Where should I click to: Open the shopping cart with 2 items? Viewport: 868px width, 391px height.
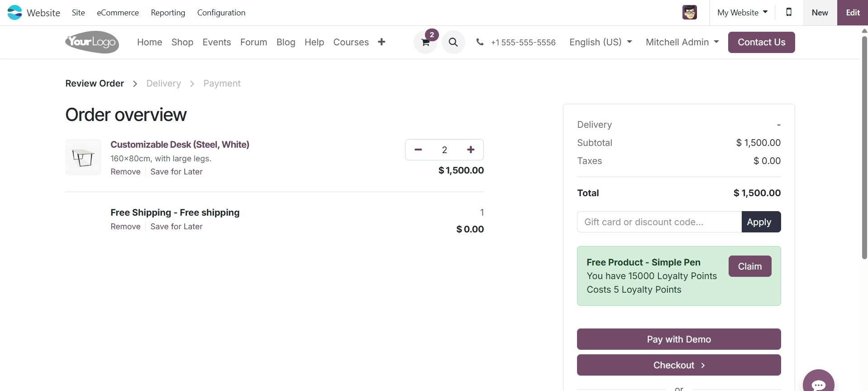425,42
